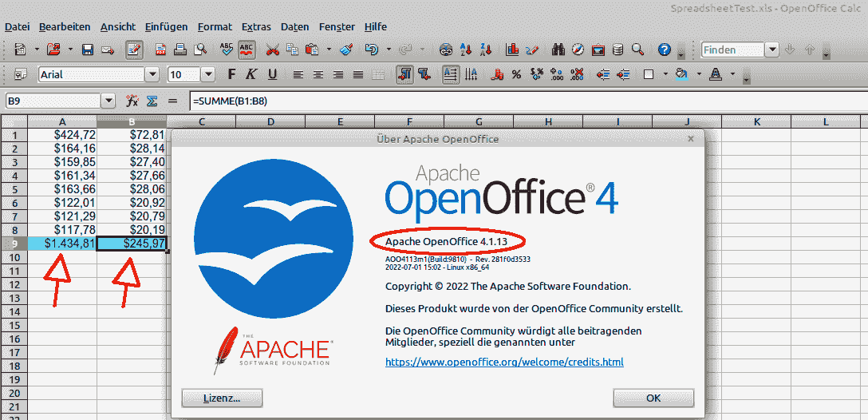Click the background color paint bucket
Image resolution: width=868 pixels, height=420 pixels.
click(680, 75)
